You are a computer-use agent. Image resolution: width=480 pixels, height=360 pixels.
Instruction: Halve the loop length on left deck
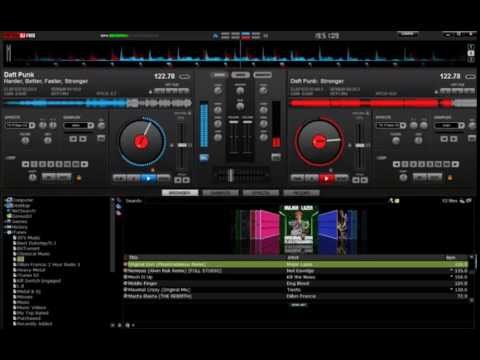[x=25, y=164]
